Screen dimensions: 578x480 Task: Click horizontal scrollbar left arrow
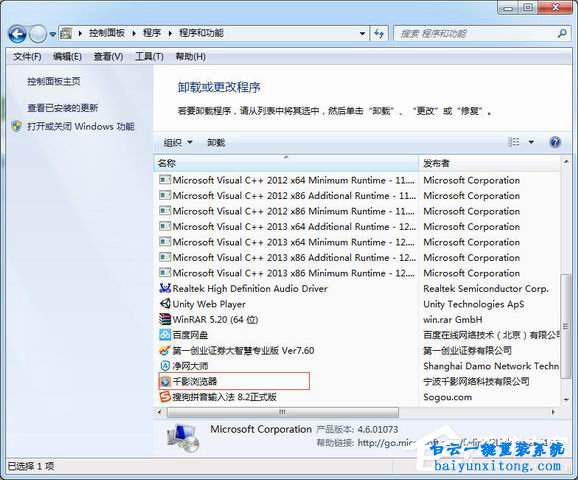[159, 412]
